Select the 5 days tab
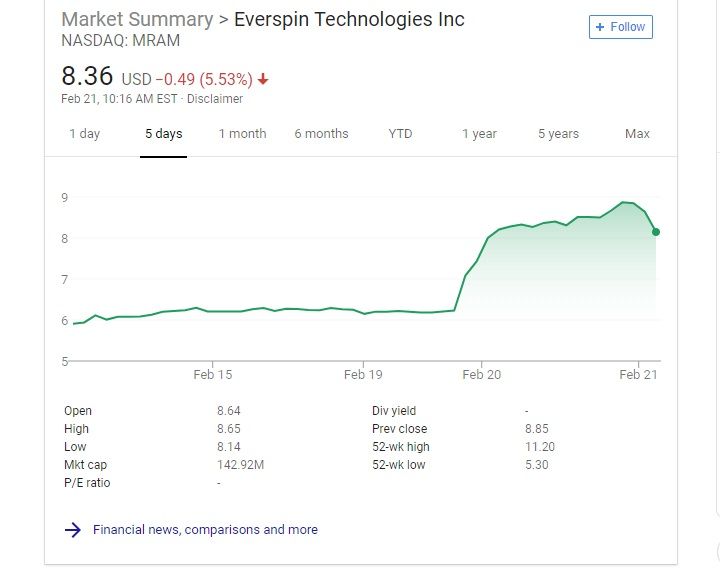Viewport: 720px width, 588px height. (x=163, y=134)
